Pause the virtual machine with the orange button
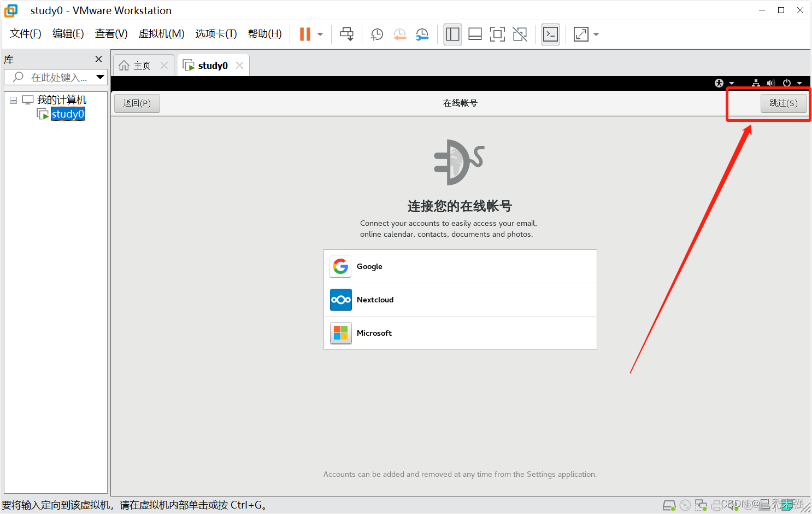The width and height of the screenshot is (812, 514). point(305,34)
